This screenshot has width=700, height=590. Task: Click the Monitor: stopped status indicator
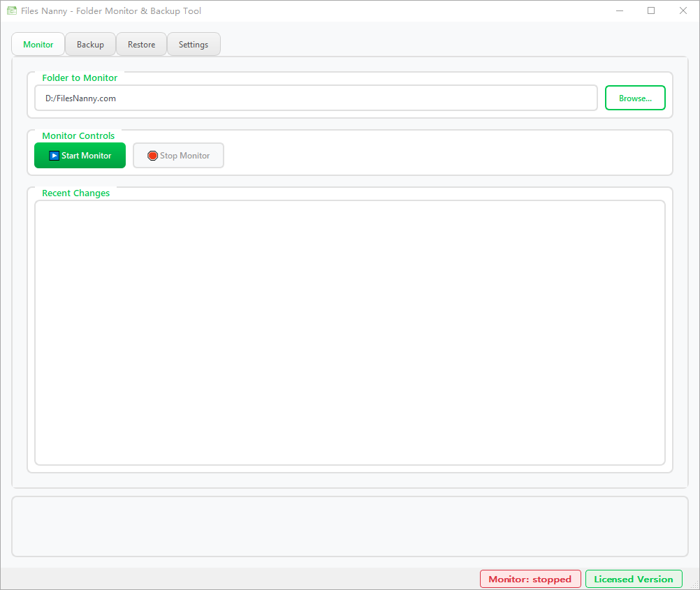(x=530, y=579)
